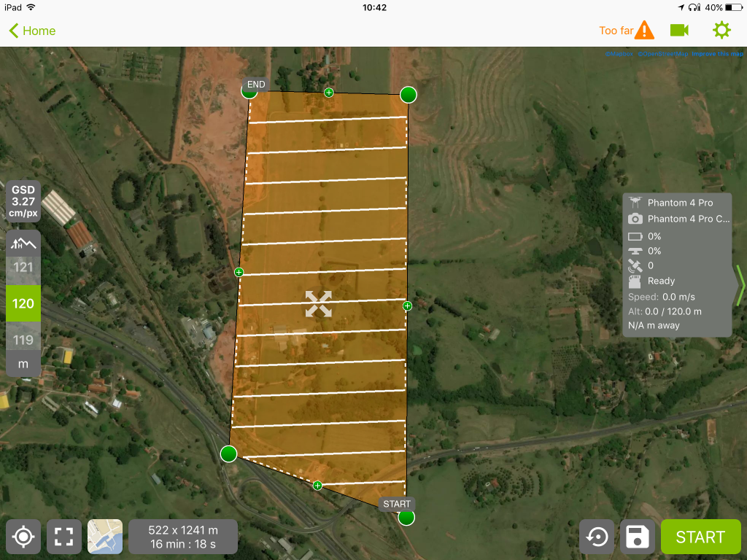The width and height of the screenshot is (747, 560).
Task: Save the mission with the floppy disk icon
Action: tap(638, 537)
